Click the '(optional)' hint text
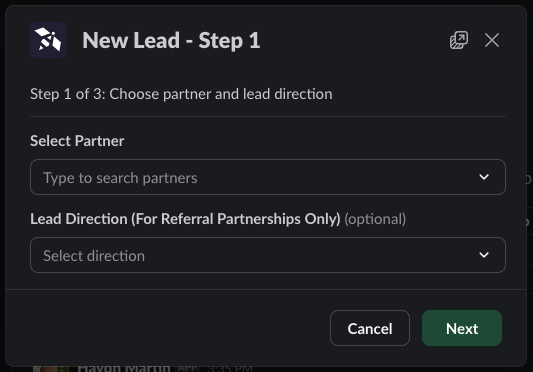This screenshot has height=372, width=533. point(375,219)
